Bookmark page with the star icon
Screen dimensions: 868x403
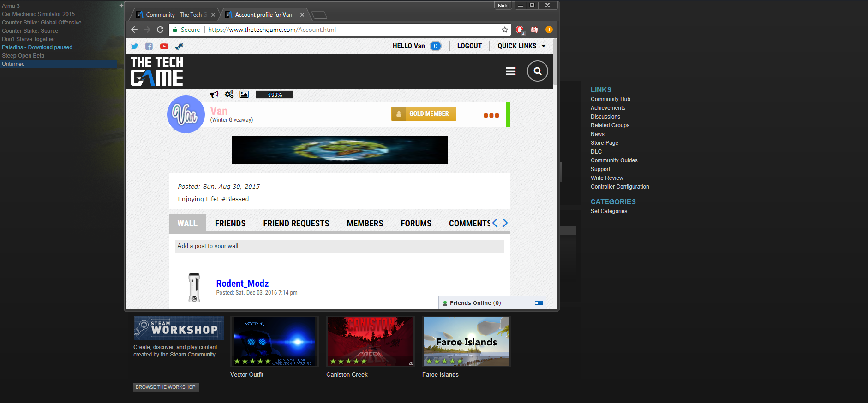point(505,30)
